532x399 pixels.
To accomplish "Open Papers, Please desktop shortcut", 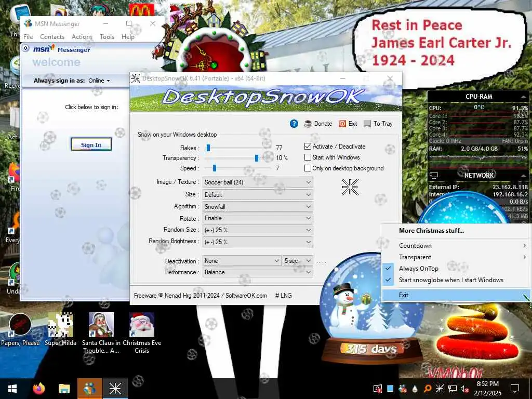I will pyautogui.click(x=20, y=329).
